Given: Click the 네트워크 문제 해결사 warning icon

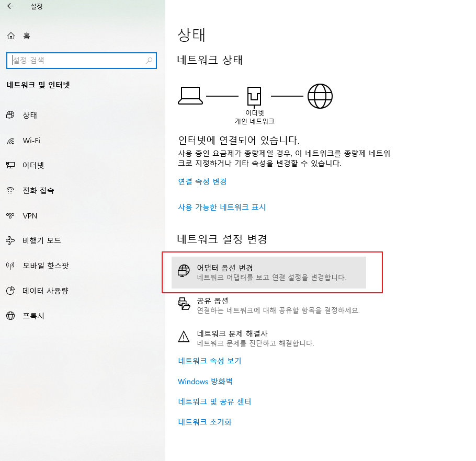Looking at the screenshot, I should 184,337.
